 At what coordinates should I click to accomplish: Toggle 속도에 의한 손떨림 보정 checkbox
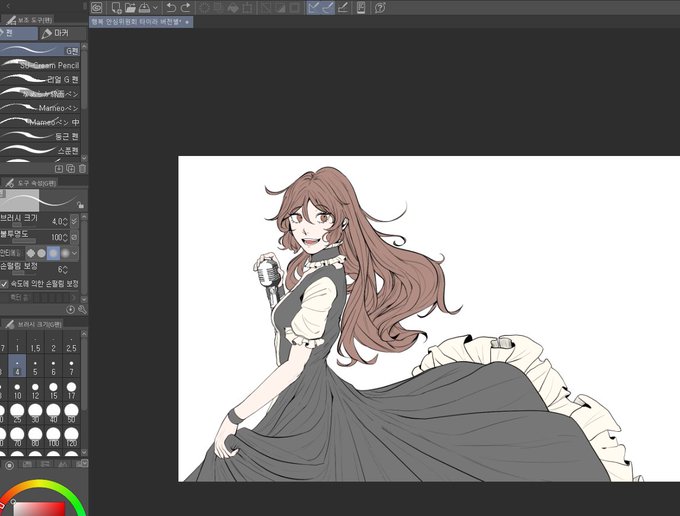coord(4,284)
